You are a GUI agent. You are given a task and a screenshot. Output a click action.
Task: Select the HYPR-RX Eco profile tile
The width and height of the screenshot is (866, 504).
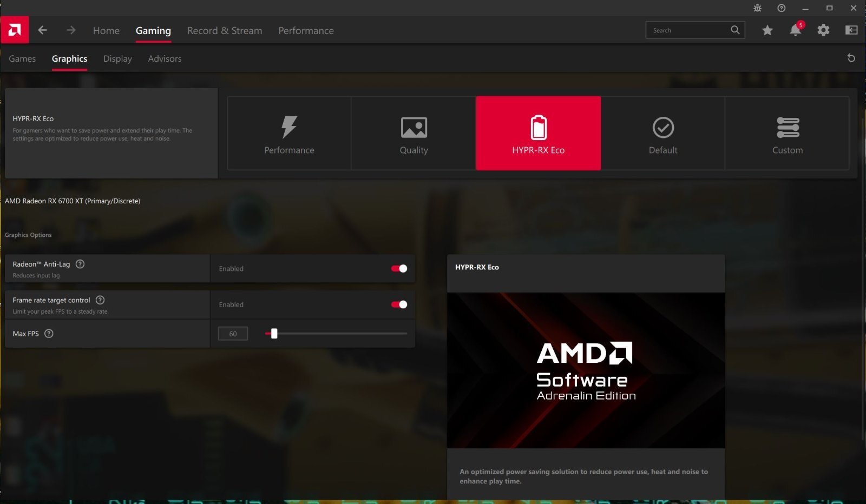pyautogui.click(x=538, y=133)
